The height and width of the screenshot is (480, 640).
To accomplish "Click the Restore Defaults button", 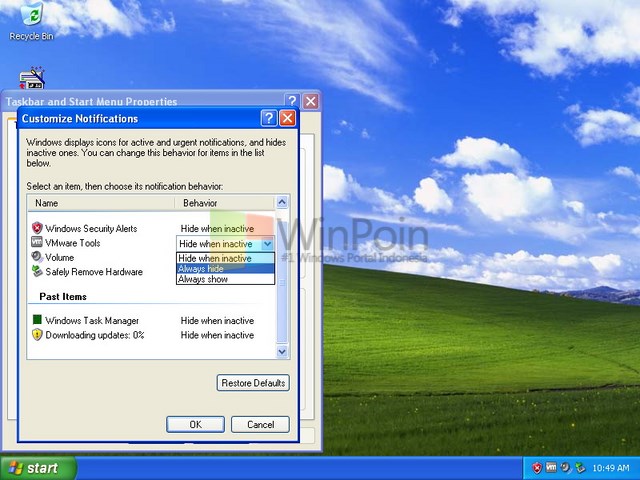I will coord(253,383).
